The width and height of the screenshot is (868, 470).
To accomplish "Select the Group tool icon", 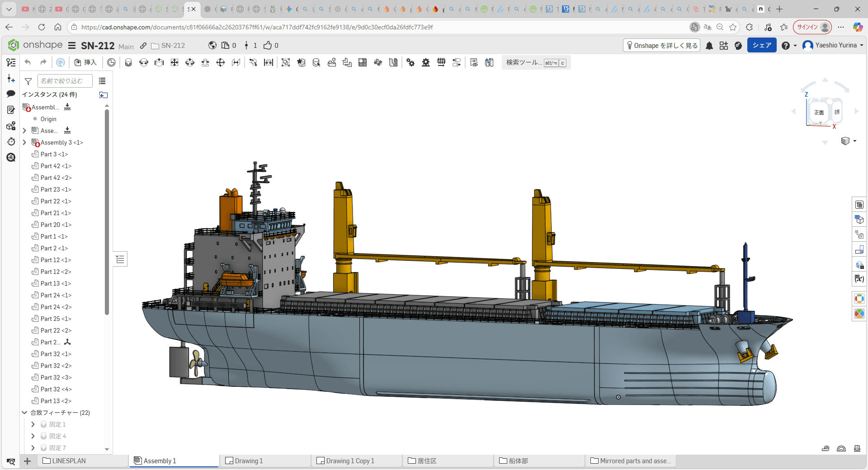I will tap(286, 62).
